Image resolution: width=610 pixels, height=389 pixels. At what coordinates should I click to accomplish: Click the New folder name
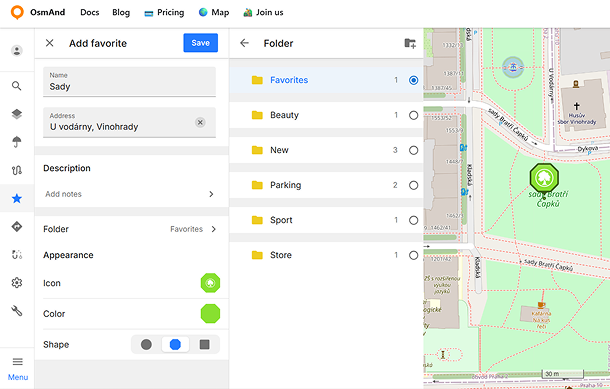[279, 150]
